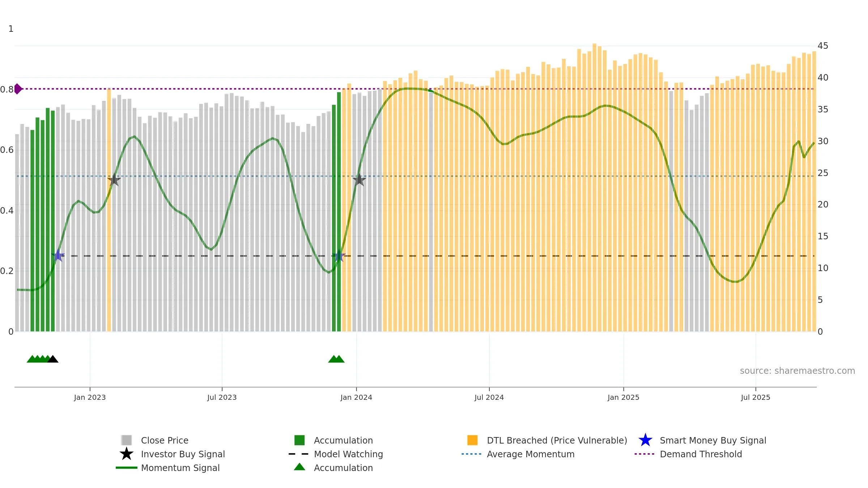The image size is (868, 488).
Task: Hide the Model Watching dashed line
Action: click(348, 454)
